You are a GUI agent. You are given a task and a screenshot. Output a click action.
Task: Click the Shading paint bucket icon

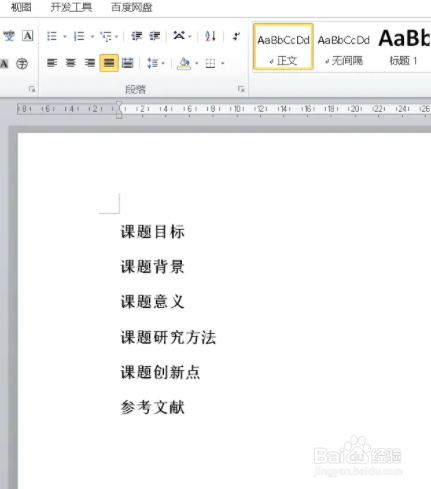[184, 63]
